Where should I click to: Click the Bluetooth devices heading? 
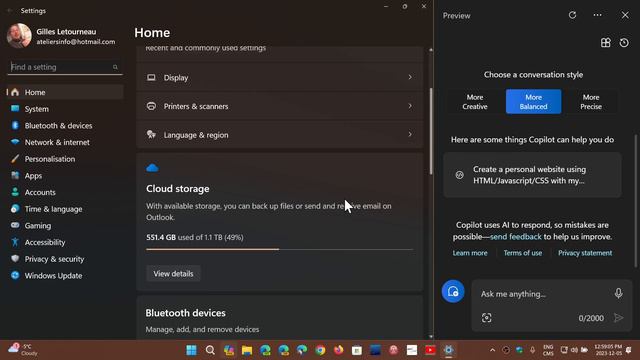point(185,313)
